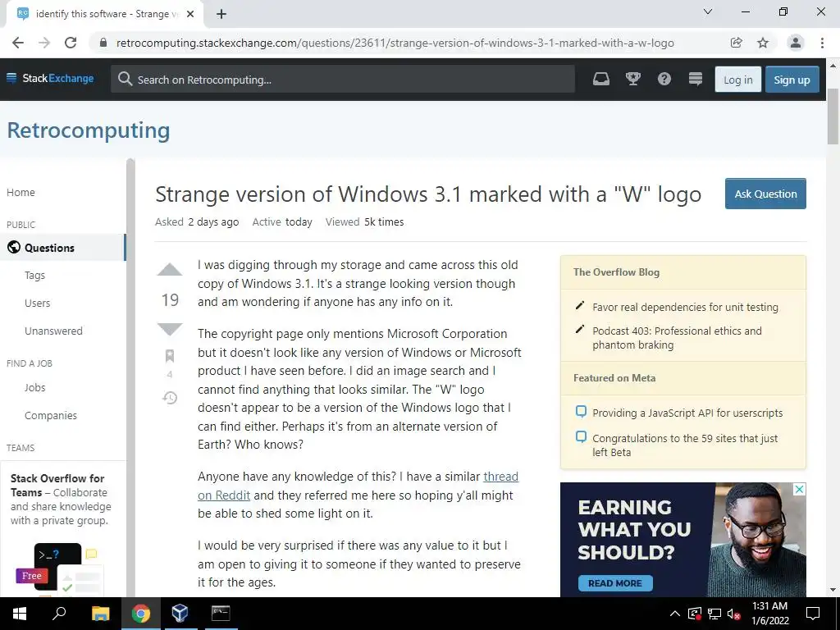840x630 pixels.
Task: Close the retrocomputing tab
Action: 190,14
